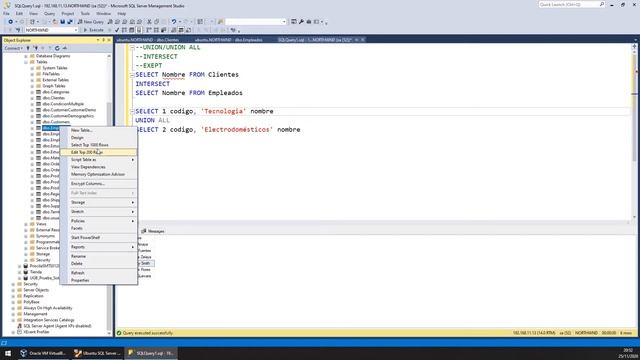Click the Execute query button
This screenshot has height=360, width=640.
(93, 30)
